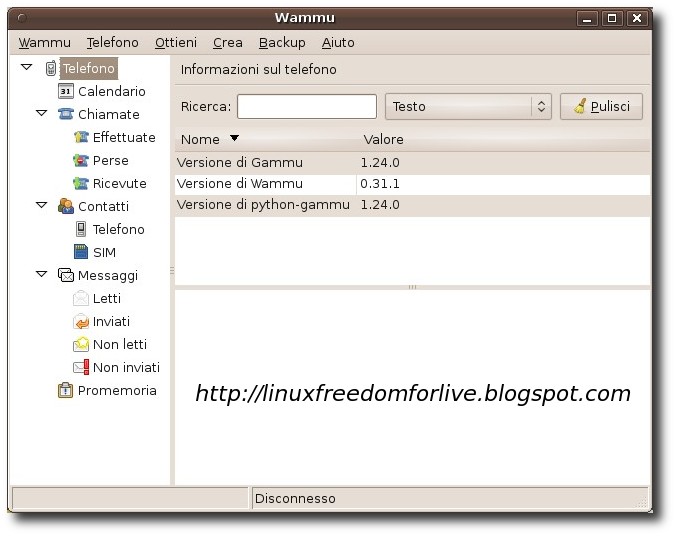Close the Wammu window
This screenshot has width=676, height=536.
pos(637,19)
